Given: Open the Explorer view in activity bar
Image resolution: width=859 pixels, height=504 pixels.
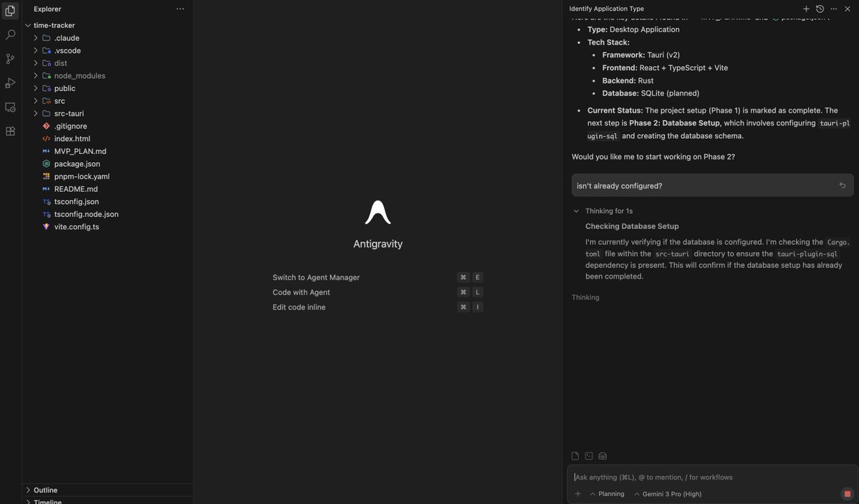Looking at the screenshot, I should (x=11, y=11).
